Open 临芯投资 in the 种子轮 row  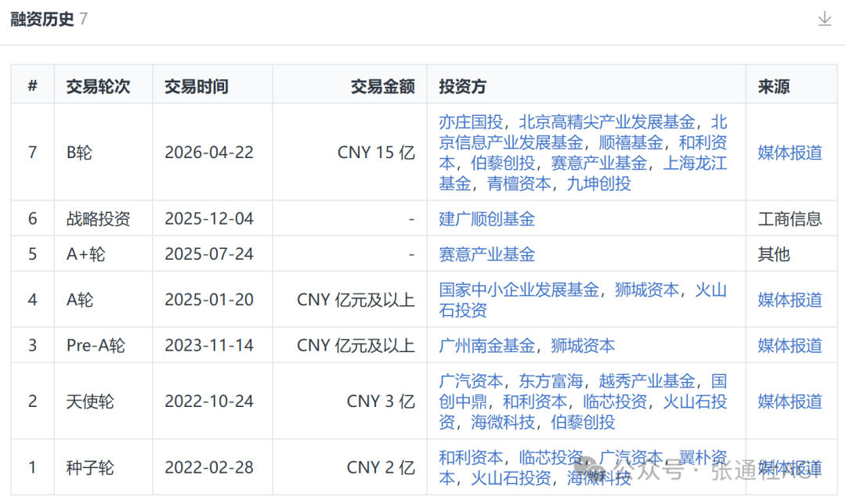551,458
